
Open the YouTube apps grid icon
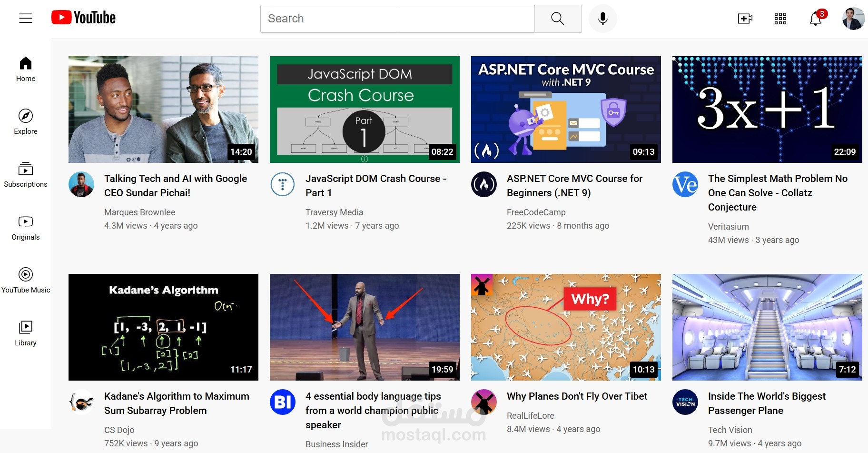click(x=780, y=19)
